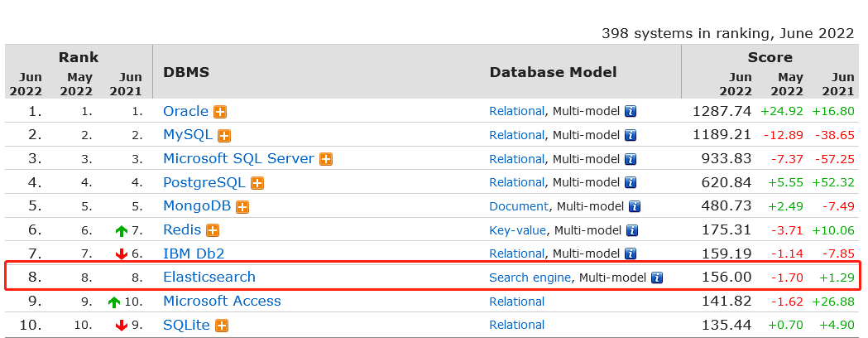The height and width of the screenshot is (338, 868).
Task: Select the MySQL score 1189.21
Action: [x=722, y=135]
